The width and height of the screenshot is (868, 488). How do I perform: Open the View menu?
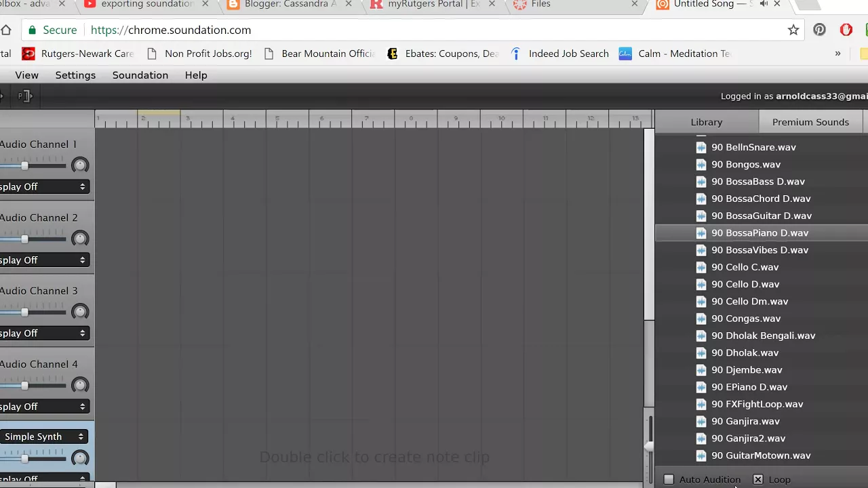coord(26,75)
